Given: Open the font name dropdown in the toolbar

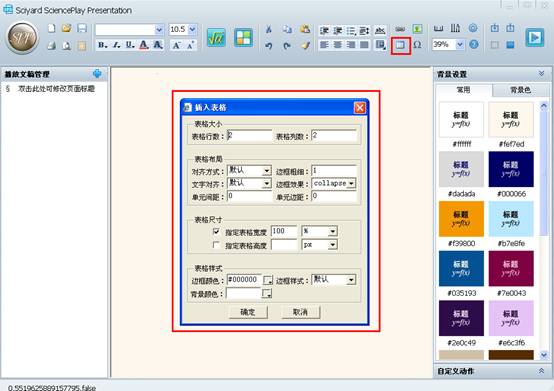Looking at the screenshot, I should click(x=159, y=30).
